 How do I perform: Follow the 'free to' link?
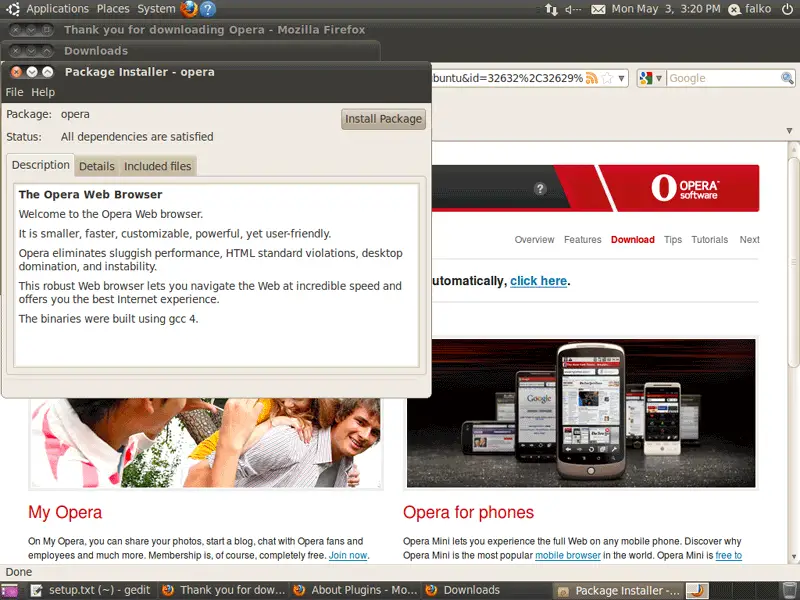729,556
